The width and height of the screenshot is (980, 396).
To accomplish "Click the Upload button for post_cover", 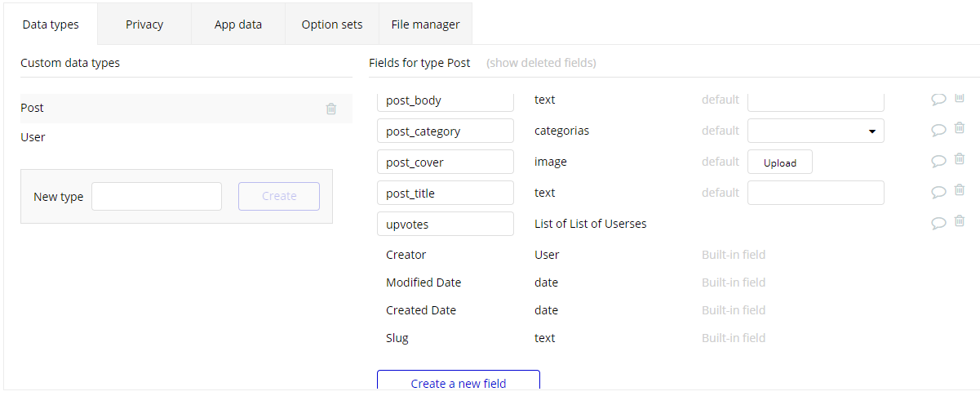I will pyautogui.click(x=779, y=162).
